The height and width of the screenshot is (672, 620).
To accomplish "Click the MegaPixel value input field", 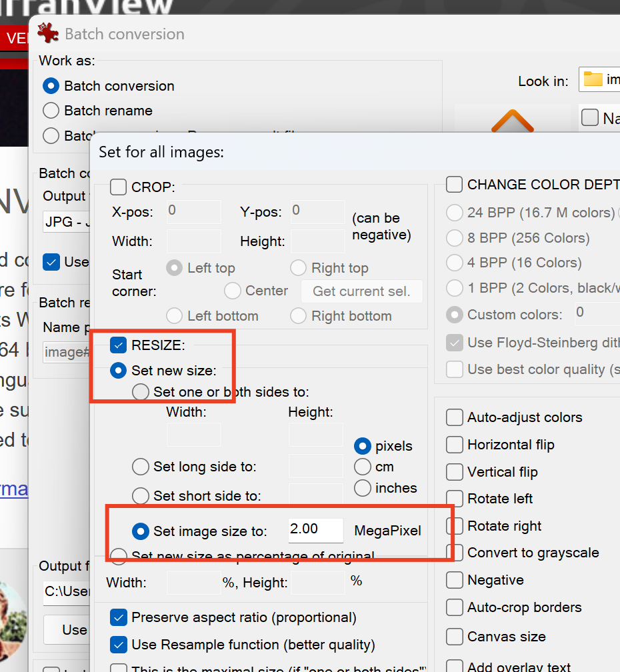I will (315, 530).
